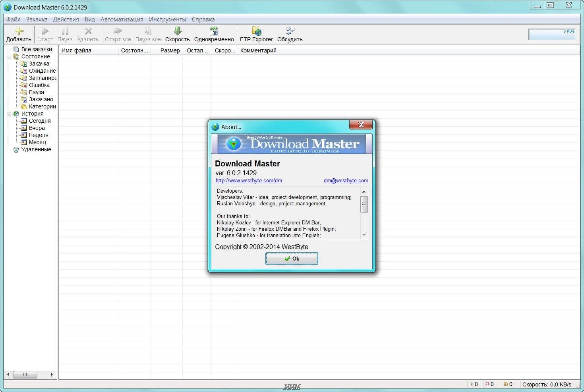This screenshot has height=392, width=584.
Task: Click the credits scrollbar up arrow
Action: (364, 191)
